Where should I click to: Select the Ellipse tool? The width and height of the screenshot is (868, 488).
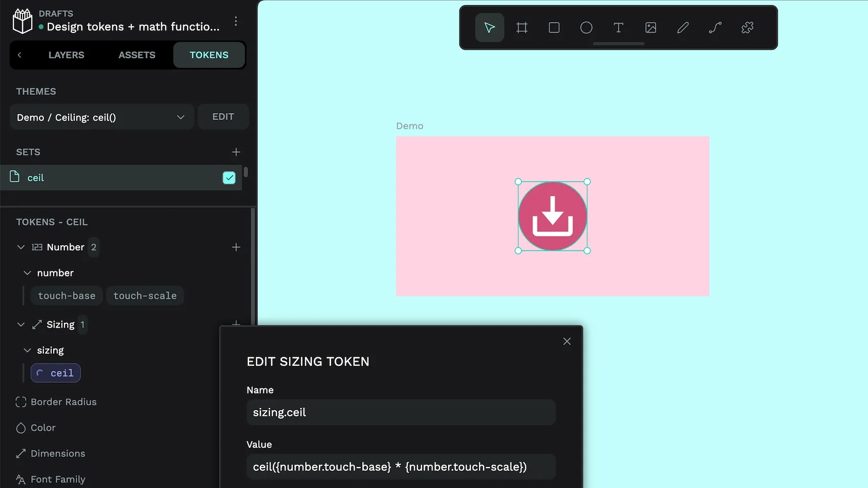pos(586,28)
